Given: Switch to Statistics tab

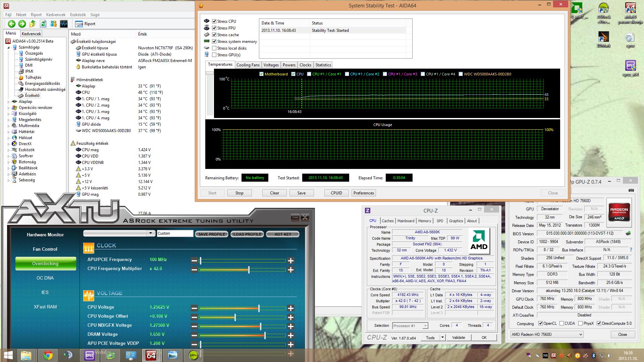Looking at the screenshot, I should click(323, 65).
